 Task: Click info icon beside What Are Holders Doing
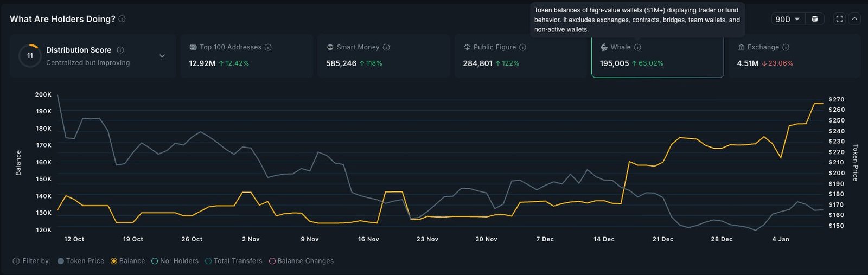tap(122, 19)
